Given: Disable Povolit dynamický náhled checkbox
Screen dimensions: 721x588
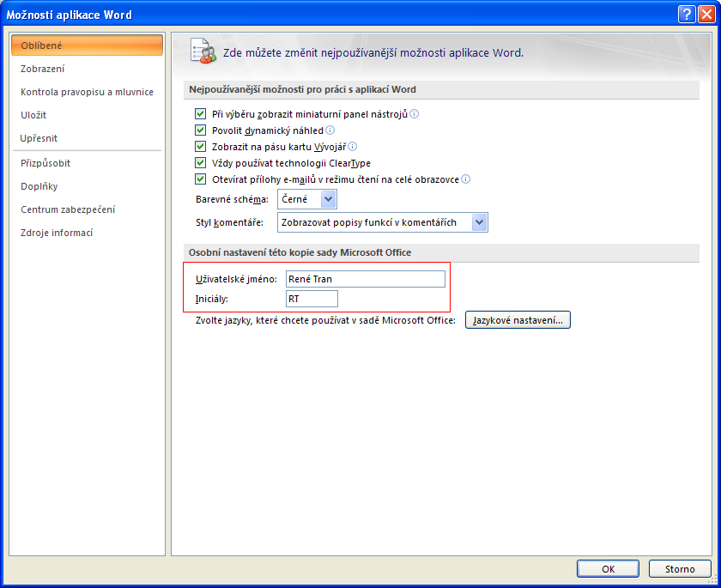Looking at the screenshot, I should (200, 130).
